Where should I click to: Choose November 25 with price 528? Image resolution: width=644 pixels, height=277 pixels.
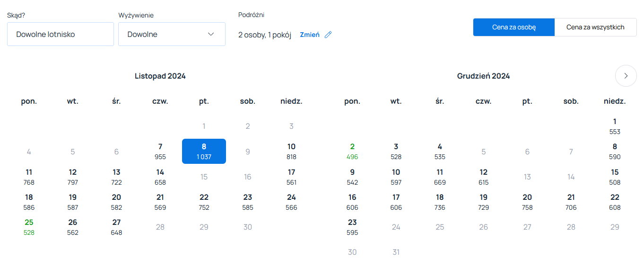click(29, 227)
